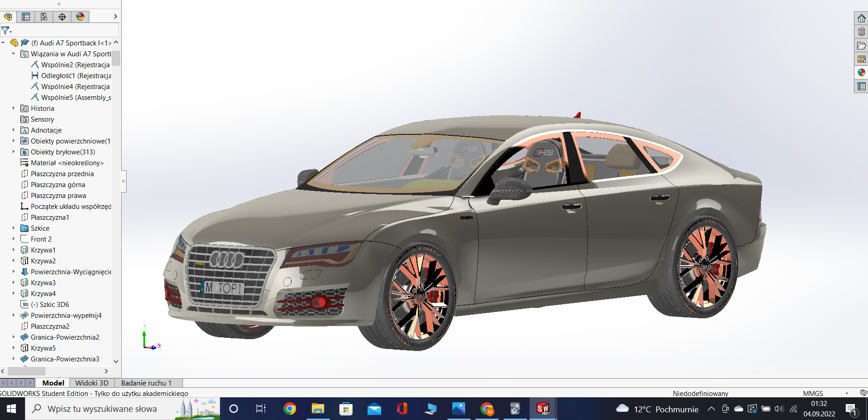
Task: Expand the Granica-Powierzchnia2 feature
Action: tap(13, 337)
